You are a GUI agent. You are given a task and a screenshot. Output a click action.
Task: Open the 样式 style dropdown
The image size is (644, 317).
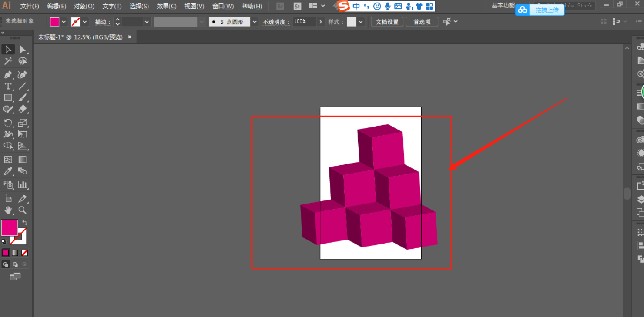(361, 22)
